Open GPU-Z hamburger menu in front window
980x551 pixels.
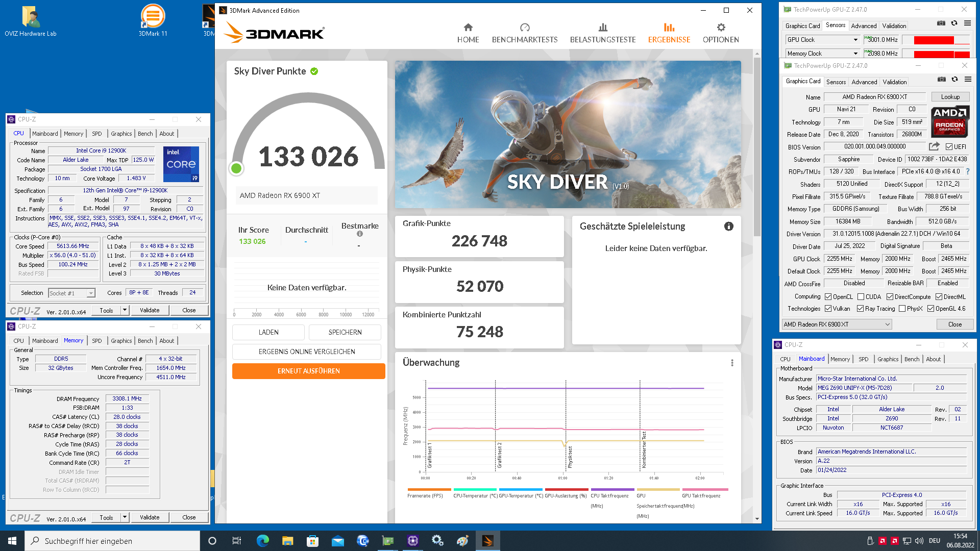[968, 79]
